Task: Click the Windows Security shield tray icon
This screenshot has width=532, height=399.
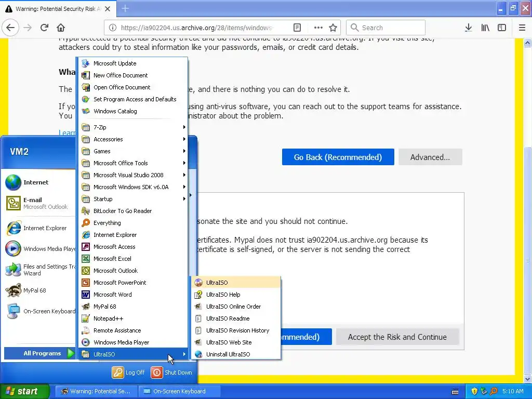Action: (x=474, y=391)
